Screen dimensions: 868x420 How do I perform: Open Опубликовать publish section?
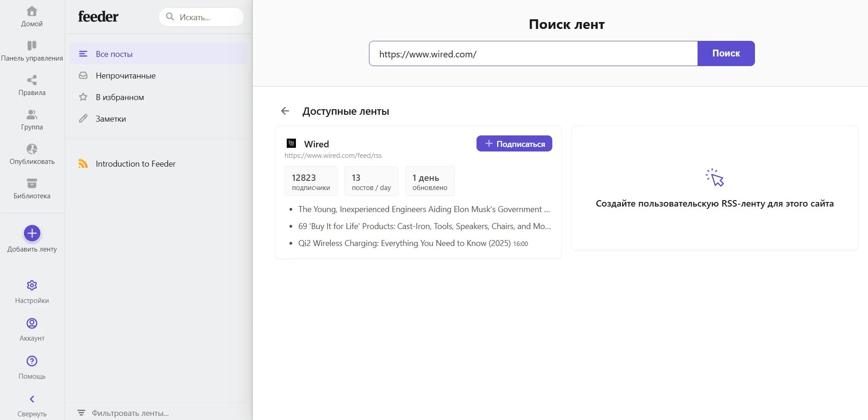(32, 155)
